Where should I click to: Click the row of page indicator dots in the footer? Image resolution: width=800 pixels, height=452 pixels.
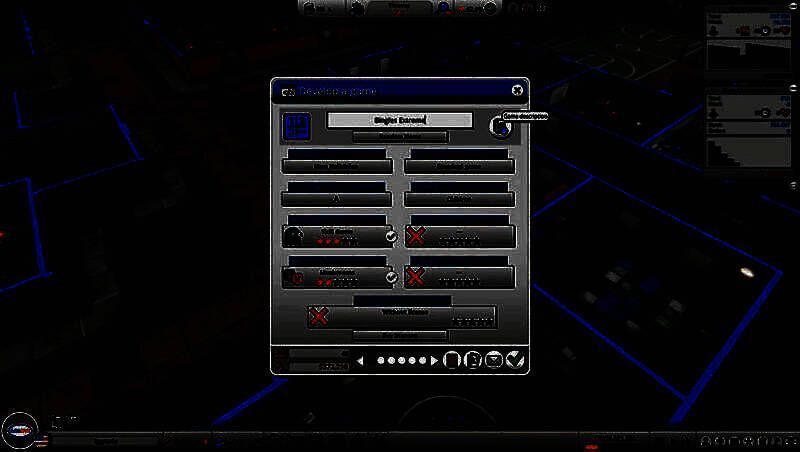click(399, 360)
